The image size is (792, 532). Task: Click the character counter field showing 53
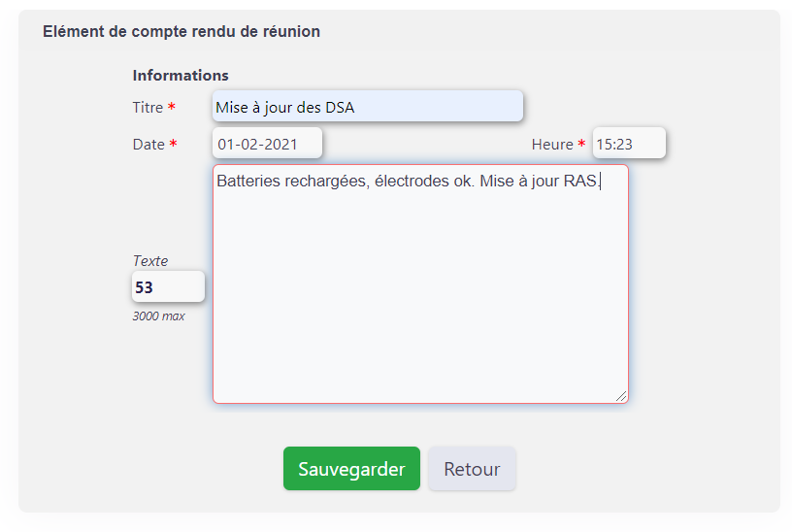pos(168,286)
